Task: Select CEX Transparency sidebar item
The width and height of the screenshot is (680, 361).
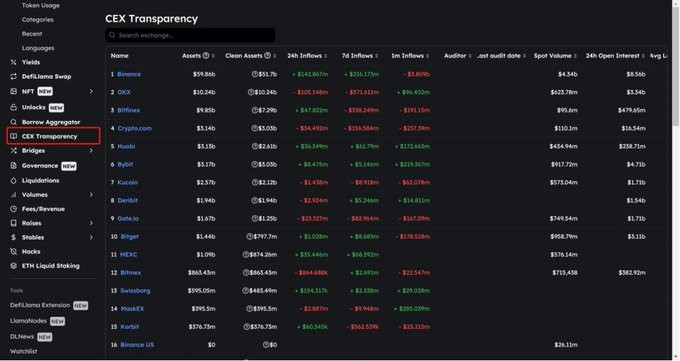Action: coord(53,136)
